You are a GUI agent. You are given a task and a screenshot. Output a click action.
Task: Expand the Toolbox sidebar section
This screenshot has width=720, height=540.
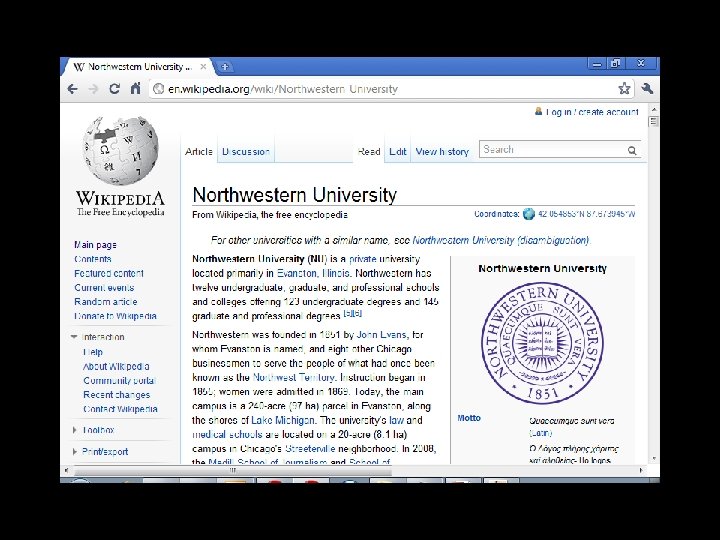coord(74,430)
